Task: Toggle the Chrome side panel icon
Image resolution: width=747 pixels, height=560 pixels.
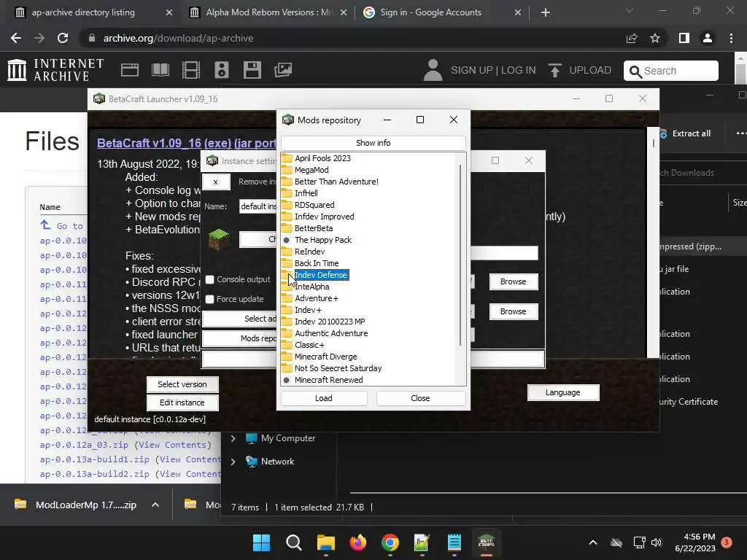Action: [684, 38]
